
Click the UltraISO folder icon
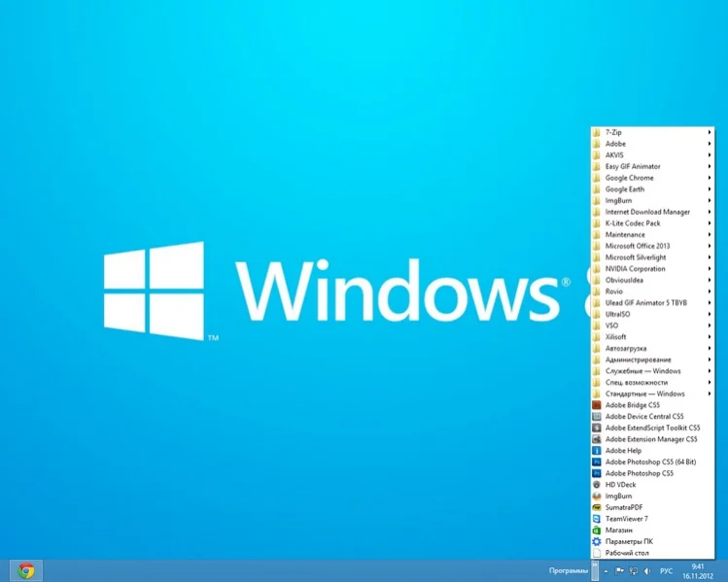point(597,314)
